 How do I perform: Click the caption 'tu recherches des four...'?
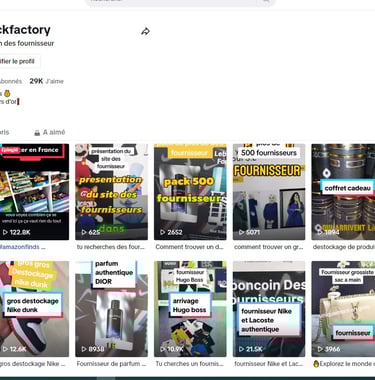(111, 247)
